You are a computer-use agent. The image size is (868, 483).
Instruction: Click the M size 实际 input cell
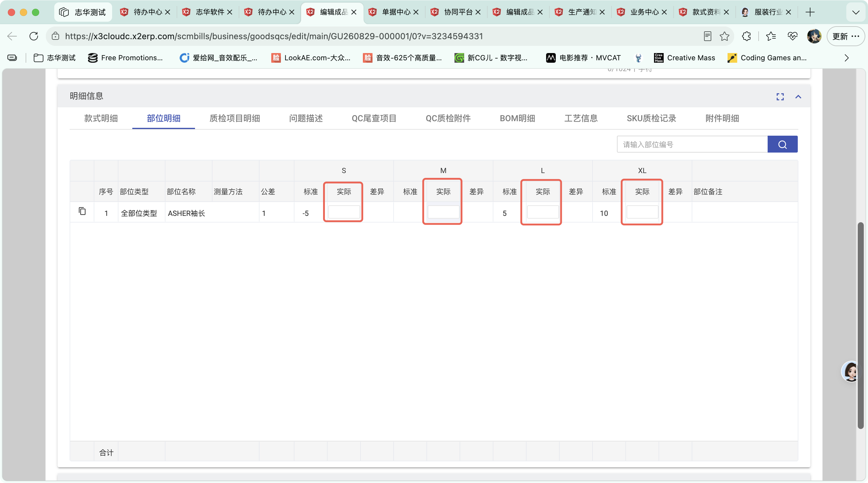[x=443, y=212]
